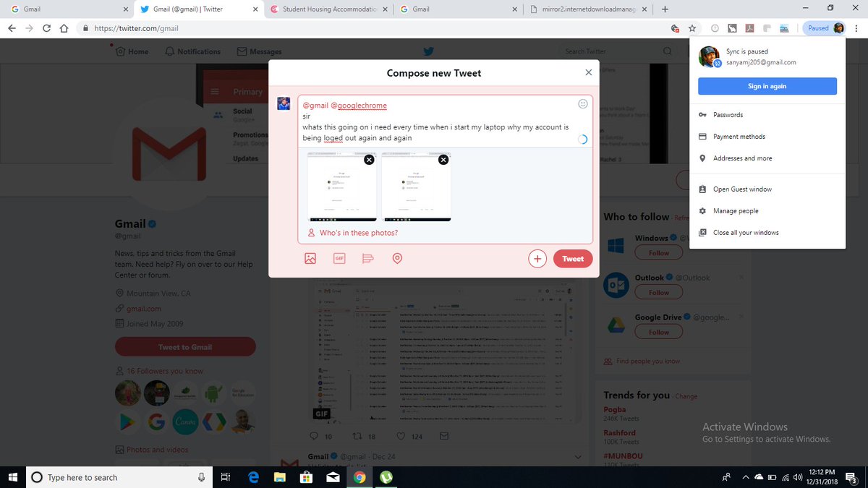Choose Close all your windows
Screen dimensions: 868x488
click(x=767, y=233)
